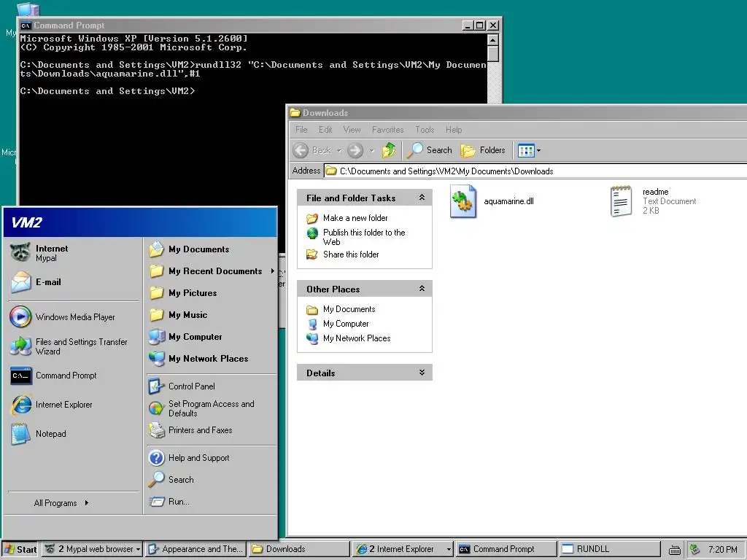Screen dimensions: 747x560
Task: Click the 7:20 PM clock
Action: point(723,550)
